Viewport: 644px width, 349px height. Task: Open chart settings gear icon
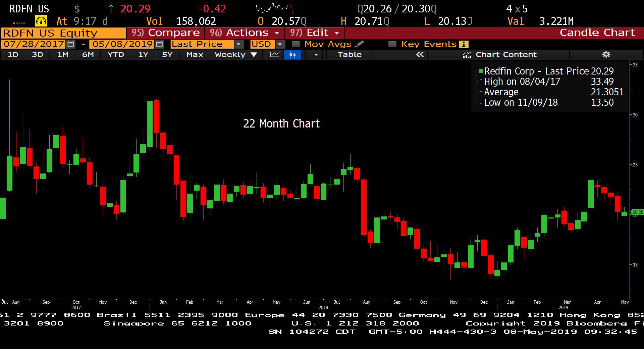pos(606,54)
